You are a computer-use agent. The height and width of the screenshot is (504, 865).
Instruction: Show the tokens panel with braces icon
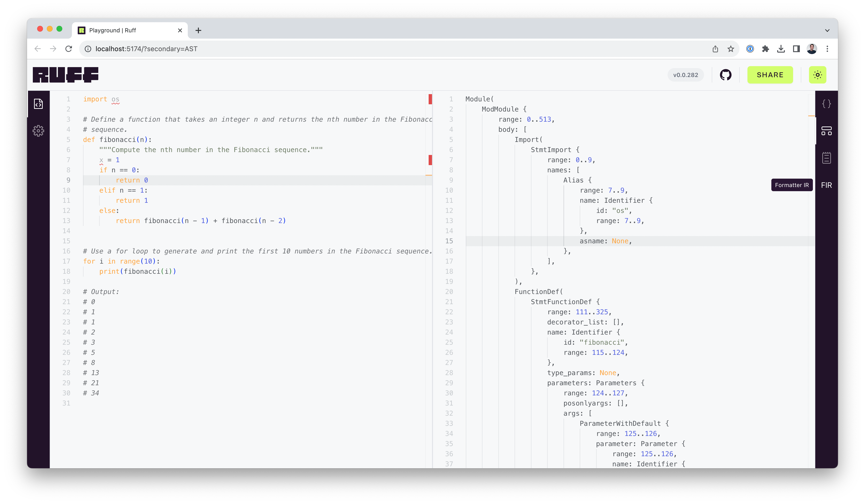pos(826,104)
